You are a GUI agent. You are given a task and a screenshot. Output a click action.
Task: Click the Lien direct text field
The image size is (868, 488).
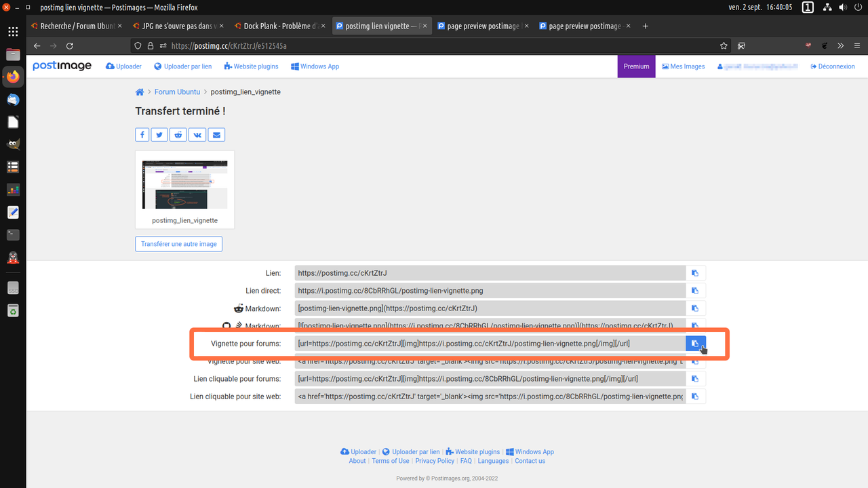pos(490,291)
